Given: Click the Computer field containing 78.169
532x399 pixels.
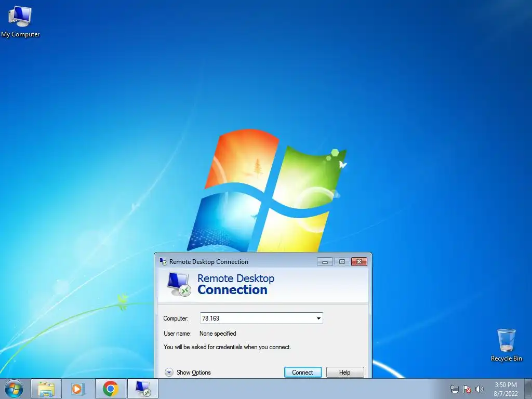Looking at the screenshot, I should pos(261,318).
